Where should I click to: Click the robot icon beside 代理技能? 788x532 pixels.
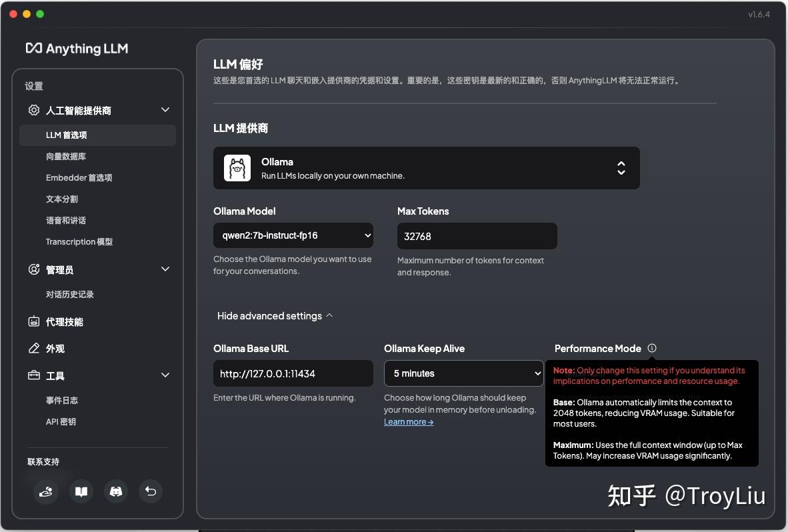pyautogui.click(x=34, y=321)
